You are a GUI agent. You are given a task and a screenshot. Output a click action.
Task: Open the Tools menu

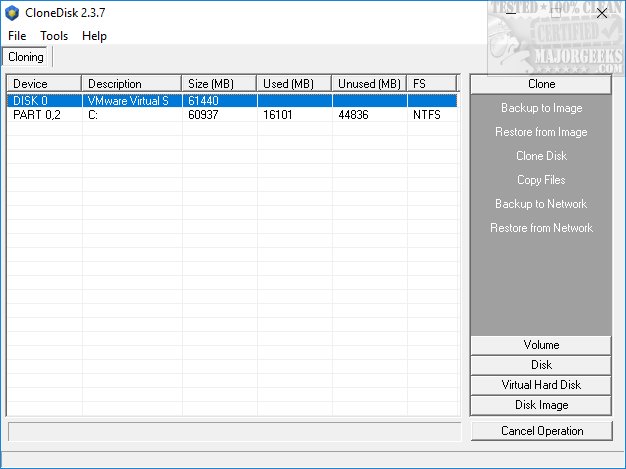tap(54, 36)
